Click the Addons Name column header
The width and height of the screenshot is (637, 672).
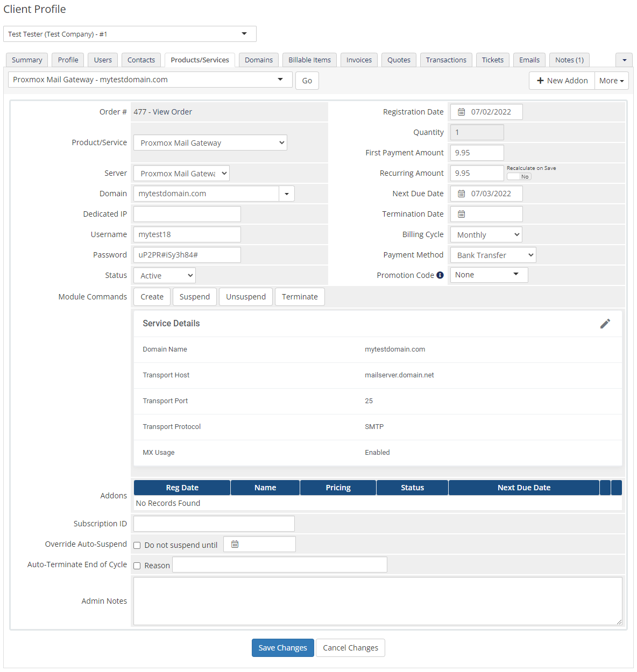coord(265,488)
